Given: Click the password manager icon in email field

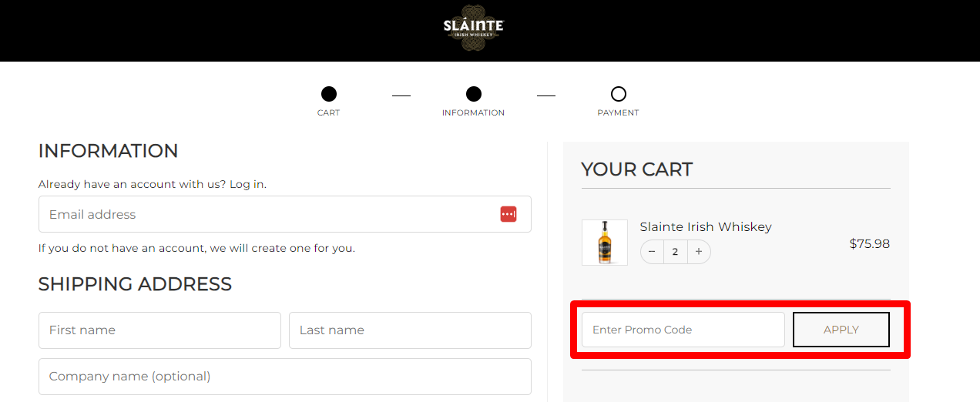Looking at the screenshot, I should [x=508, y=214].
